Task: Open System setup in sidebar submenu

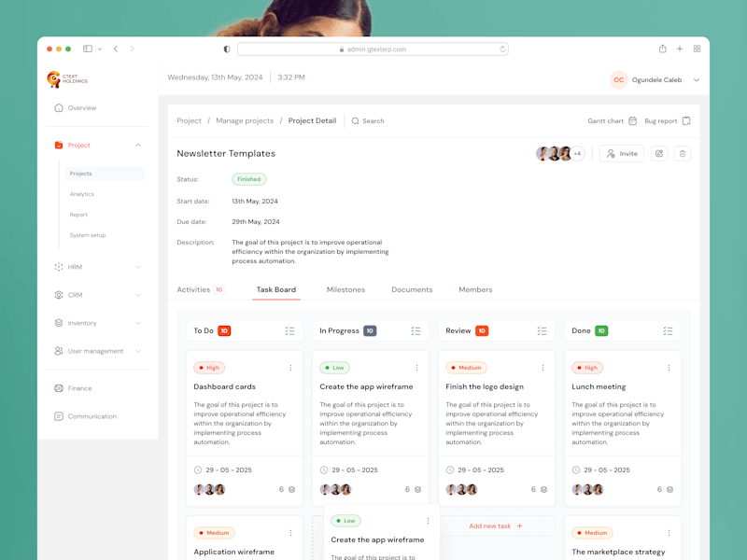Action: pos(88,235)
